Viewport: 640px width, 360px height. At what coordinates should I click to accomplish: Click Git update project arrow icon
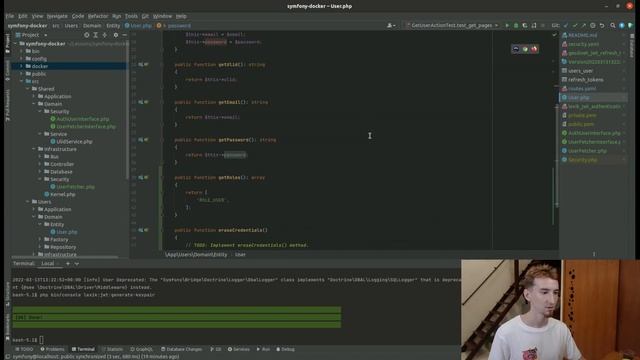pyautogui.click(x=566, y=25)
